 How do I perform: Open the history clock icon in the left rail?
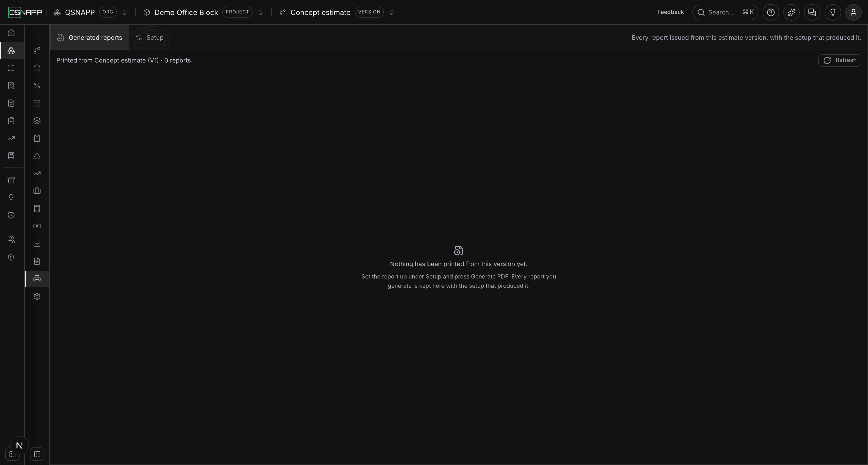pos(11,215)
